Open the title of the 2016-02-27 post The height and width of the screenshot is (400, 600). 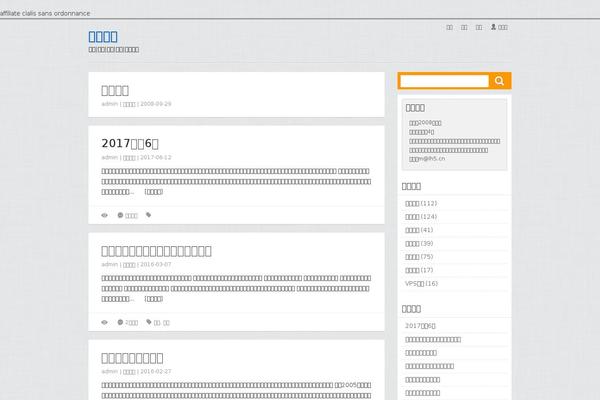(x=132, y=358)
